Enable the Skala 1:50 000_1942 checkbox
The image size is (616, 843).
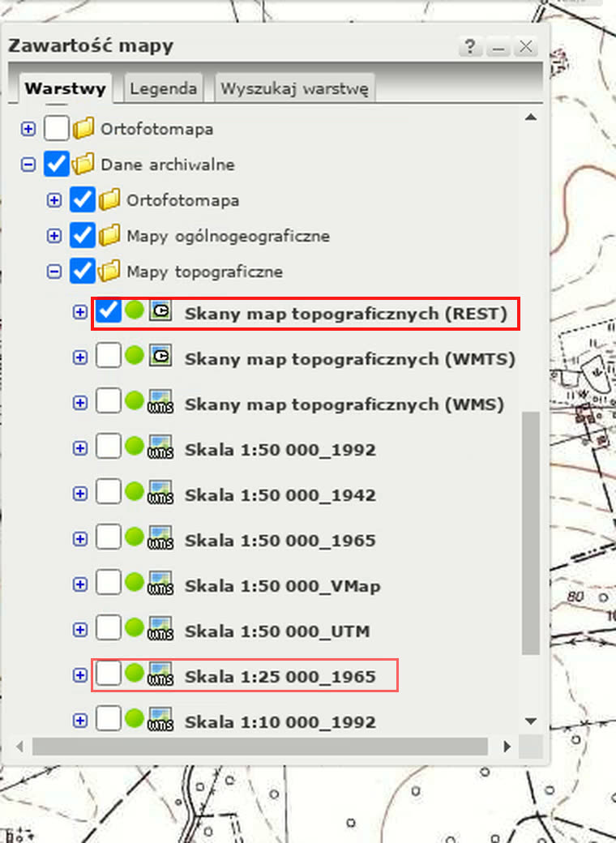coord(108,492)
